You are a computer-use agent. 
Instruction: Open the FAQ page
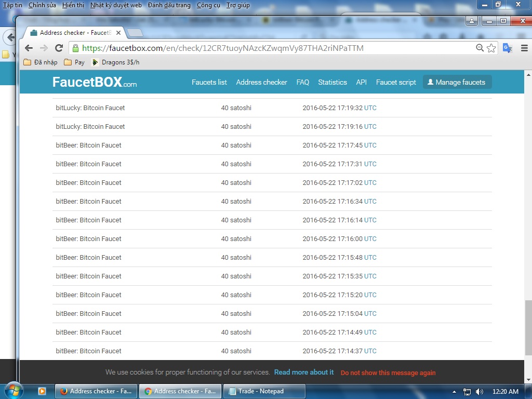tap(303, 82)
